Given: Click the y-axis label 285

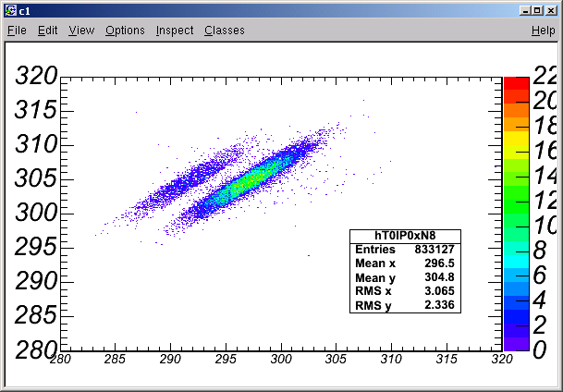Looking at the screenshot, I should click(x=36, y=315).
